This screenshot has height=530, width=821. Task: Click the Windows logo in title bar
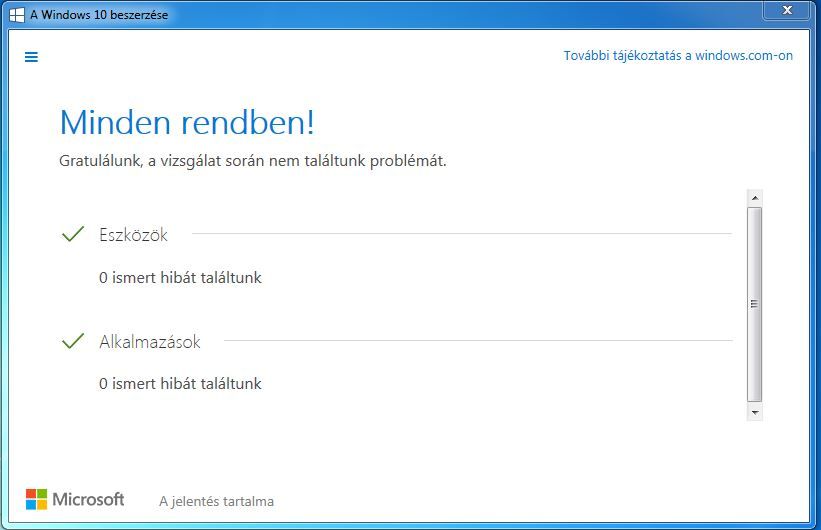point(17,15)
